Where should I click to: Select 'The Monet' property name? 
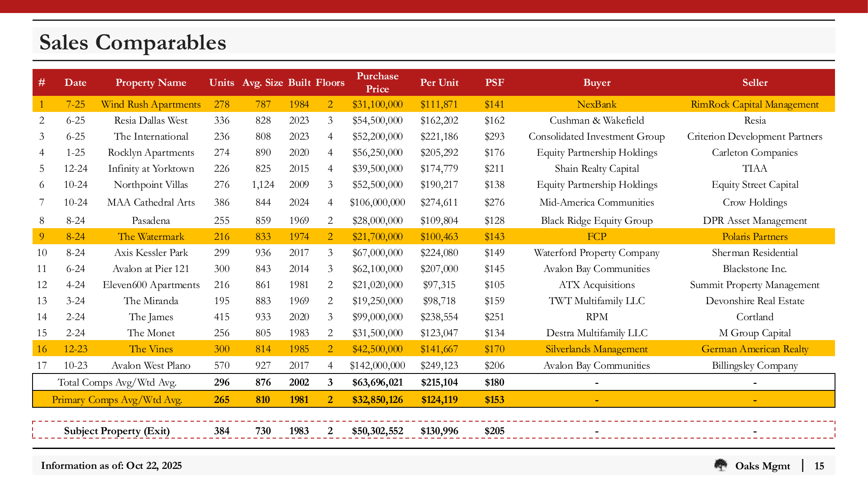pos(151,333)
